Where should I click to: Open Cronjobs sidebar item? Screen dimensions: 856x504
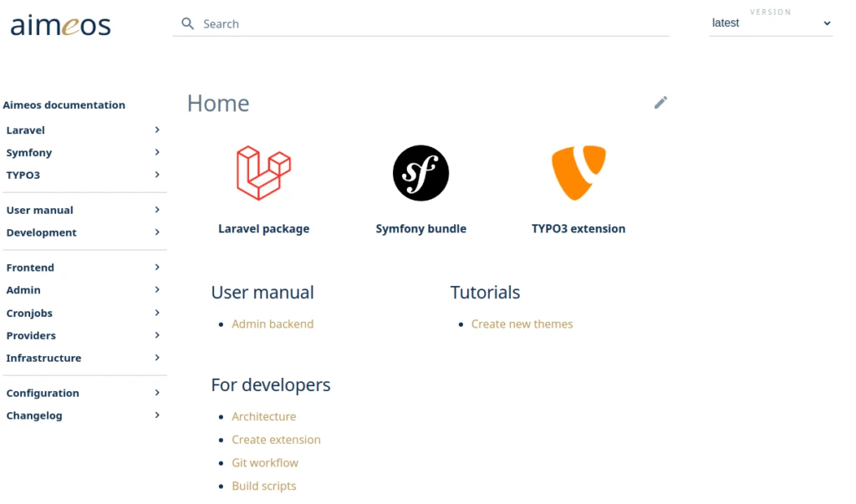point(29,313)
